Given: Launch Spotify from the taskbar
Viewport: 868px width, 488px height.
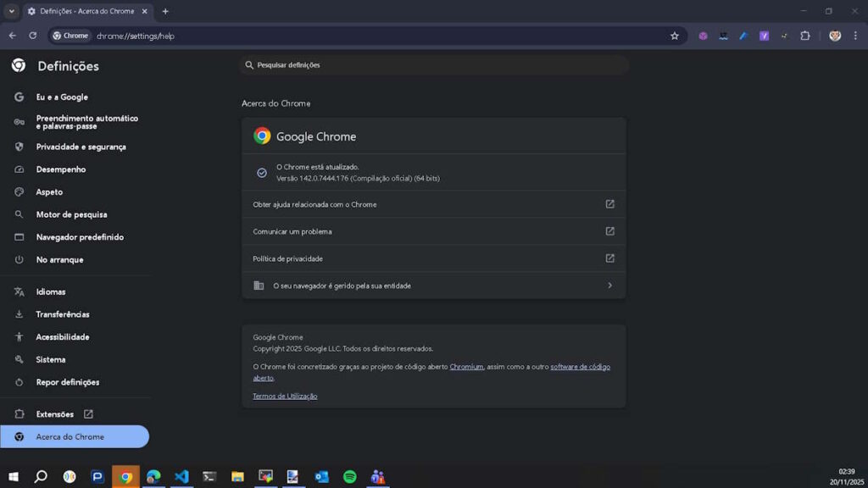Looking at the screenshot, I should pyautogui.click(x=349, y=476).
